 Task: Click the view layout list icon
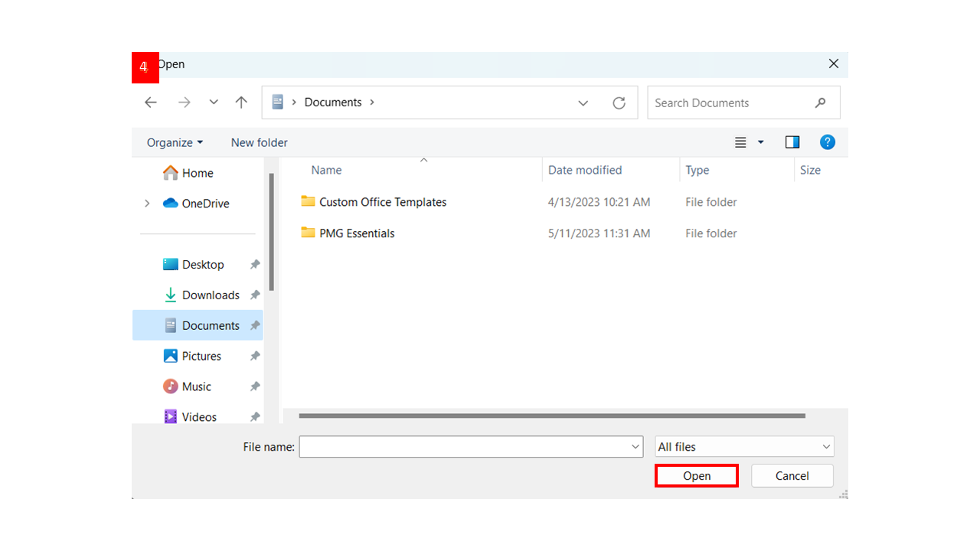(x=740, y=142)
